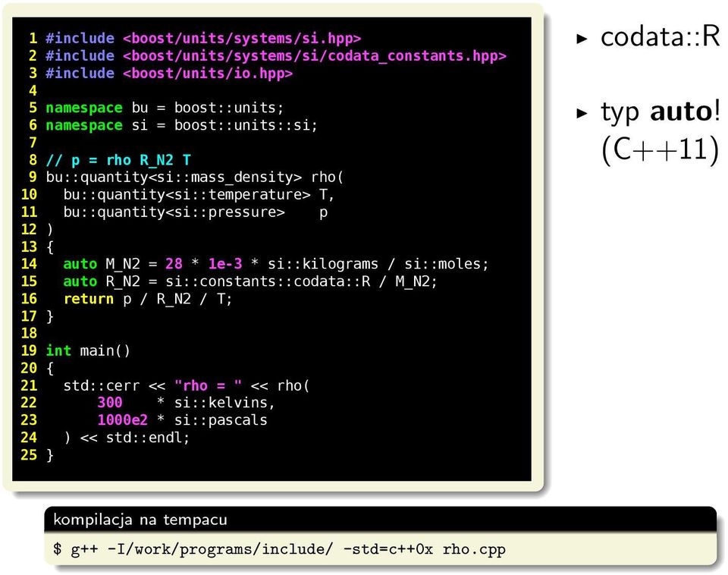Click the <boost/units/io.hpp> include
The width and height of the screenshot is (728, 575).
tap(208, 73)
